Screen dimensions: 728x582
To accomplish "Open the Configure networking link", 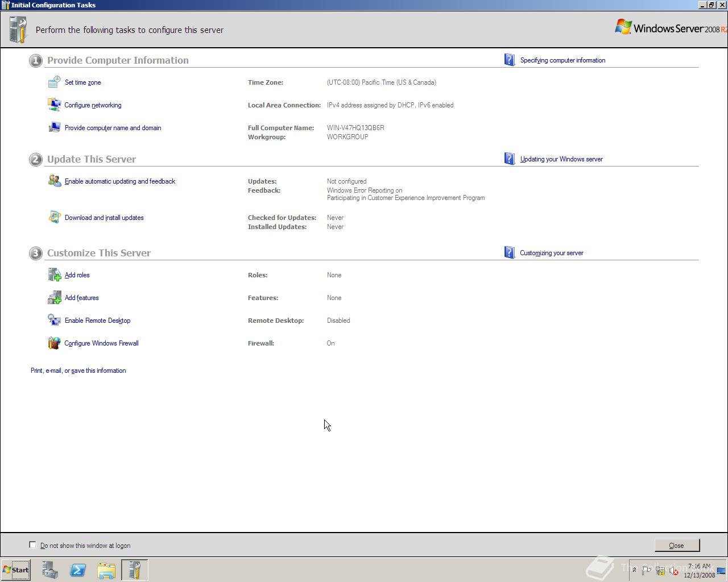I will pyautogui.click(x=93, y=105).
